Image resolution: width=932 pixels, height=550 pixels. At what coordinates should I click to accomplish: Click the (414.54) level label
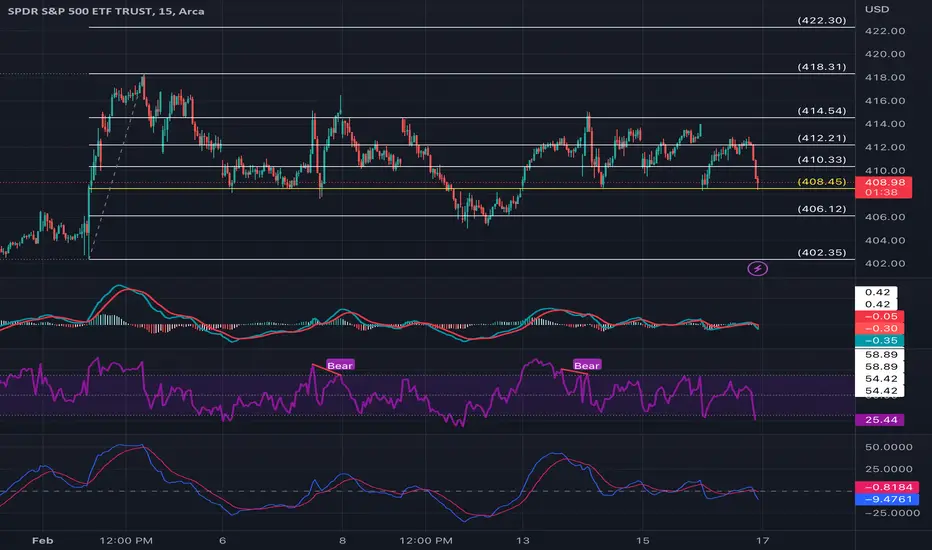coord(821,111)
